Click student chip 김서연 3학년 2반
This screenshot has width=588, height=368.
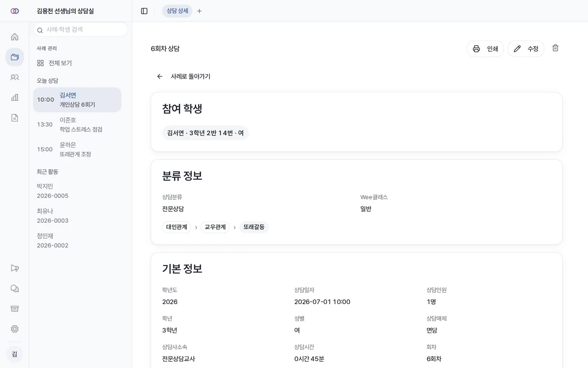(205, 133)
